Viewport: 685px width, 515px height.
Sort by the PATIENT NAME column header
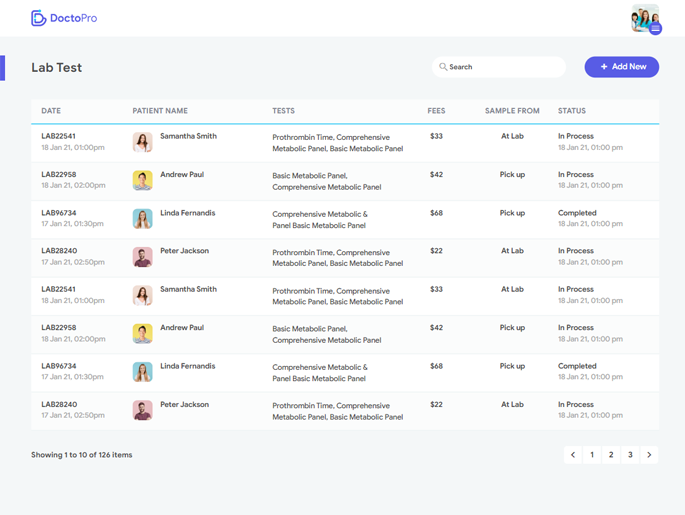coord(160,111)
